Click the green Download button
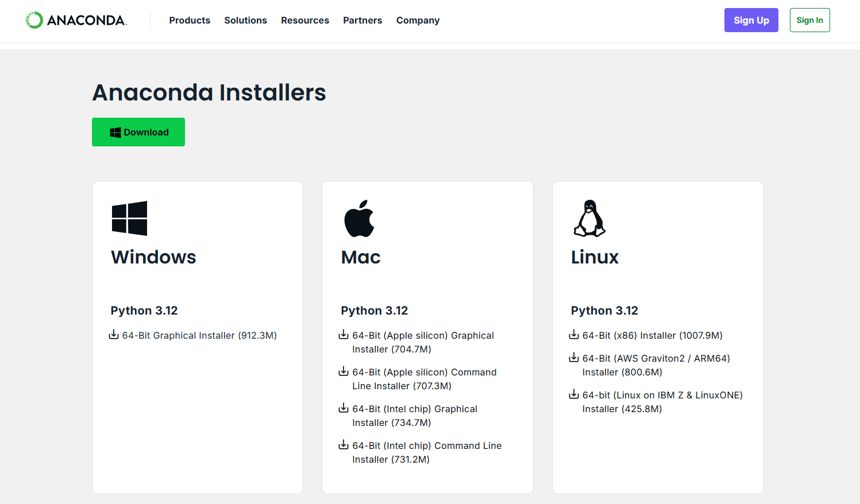Screen dimensions: 860x504 click(138, 132)
